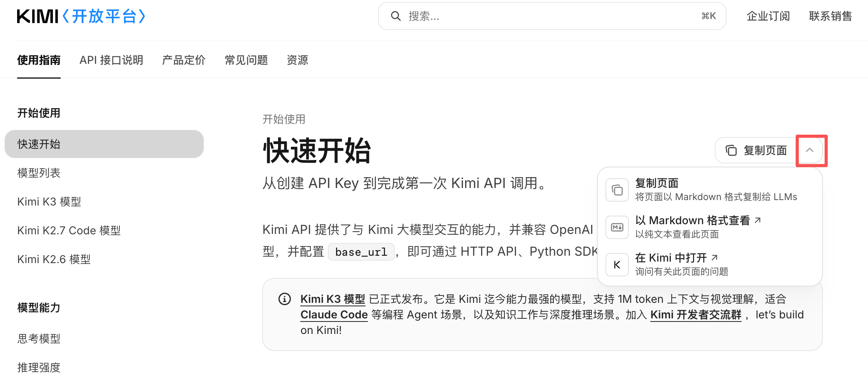Click the base_url inline code

361,252
